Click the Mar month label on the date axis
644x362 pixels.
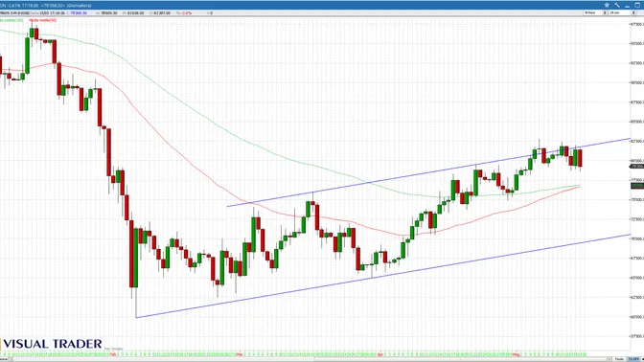pyautogui.click(x=240, y=353)
